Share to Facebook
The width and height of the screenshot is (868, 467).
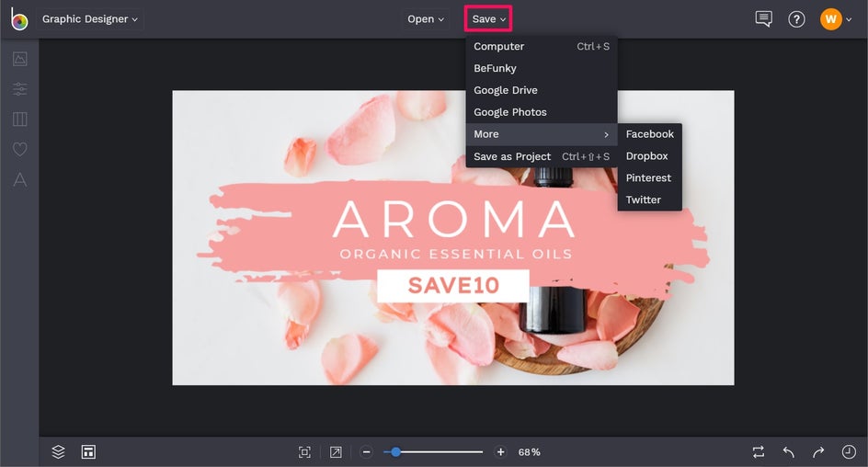[x=650, y=134]
